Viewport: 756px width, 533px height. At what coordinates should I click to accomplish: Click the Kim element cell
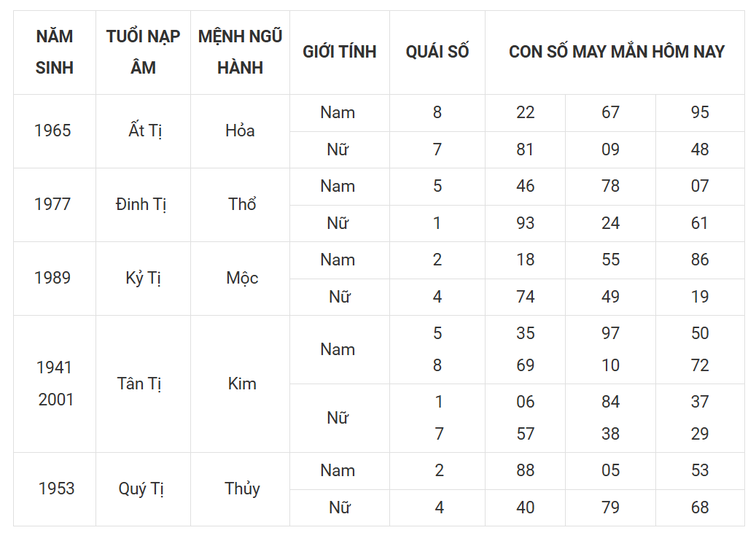point(240,384)
